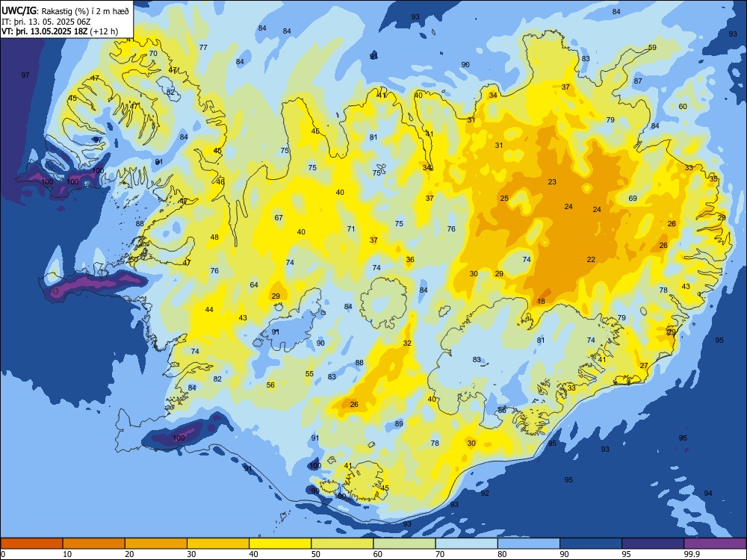Click the '10' legend scale label

[x=67, y=554]
